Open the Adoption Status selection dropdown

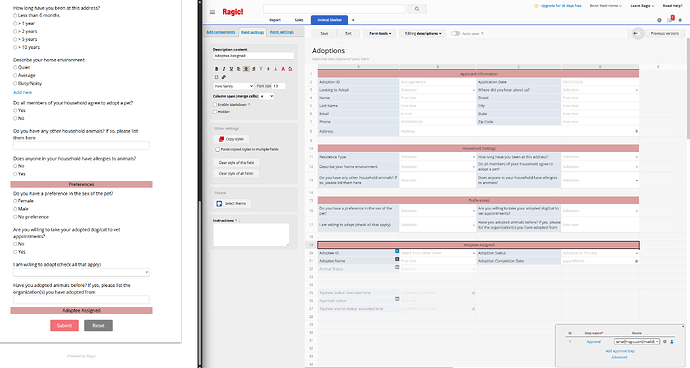[x=600, y=253]
